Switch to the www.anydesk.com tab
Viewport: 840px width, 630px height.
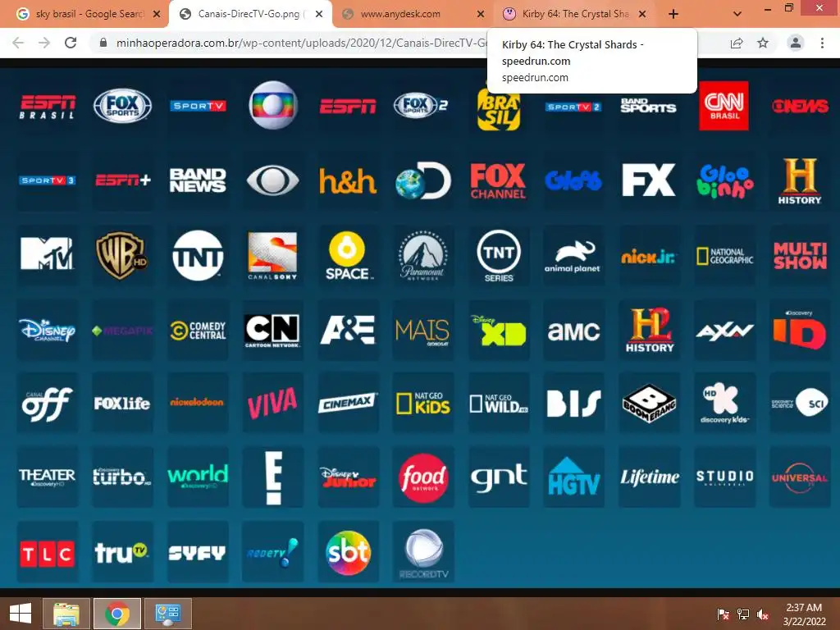pyautogui.click(x=413, y=14)
